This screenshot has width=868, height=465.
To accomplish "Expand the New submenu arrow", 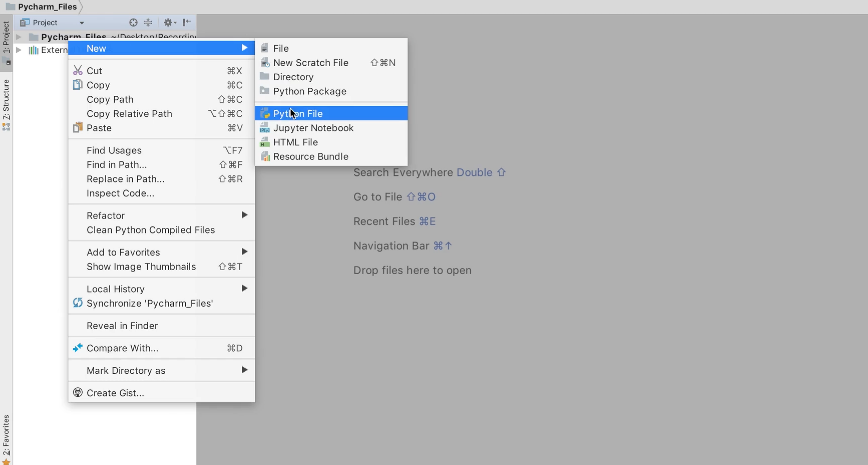I will point(244,48).
